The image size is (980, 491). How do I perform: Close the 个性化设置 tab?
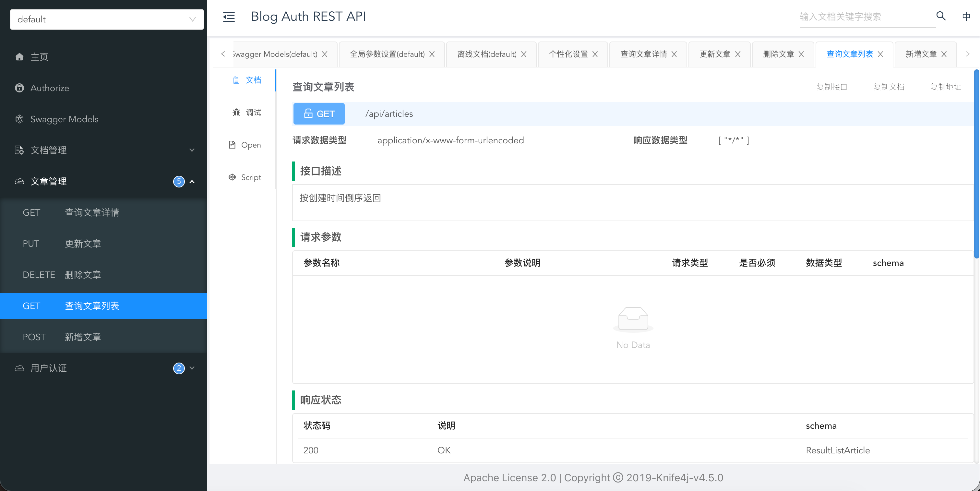click(595, 54)
